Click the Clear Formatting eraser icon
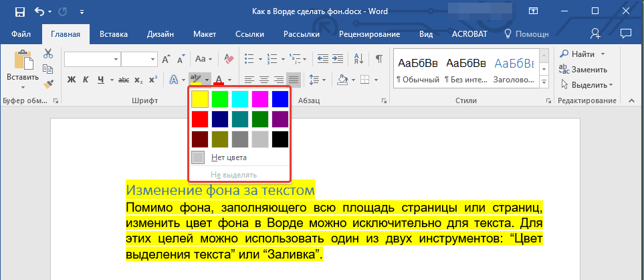Screen dimensions: 644x280 click(x=229, y=59)
